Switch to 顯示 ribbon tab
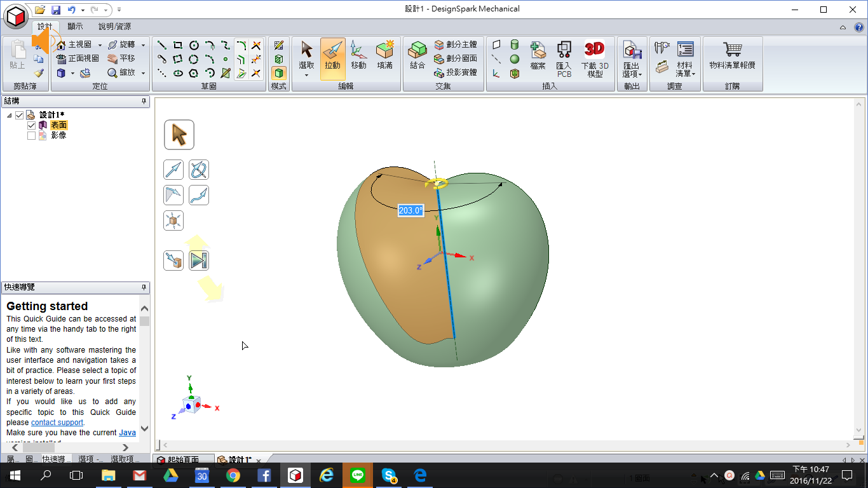Image resolution: width=868 pixels, height=488 pixels. pyautogui.click(x=75, y=27)
